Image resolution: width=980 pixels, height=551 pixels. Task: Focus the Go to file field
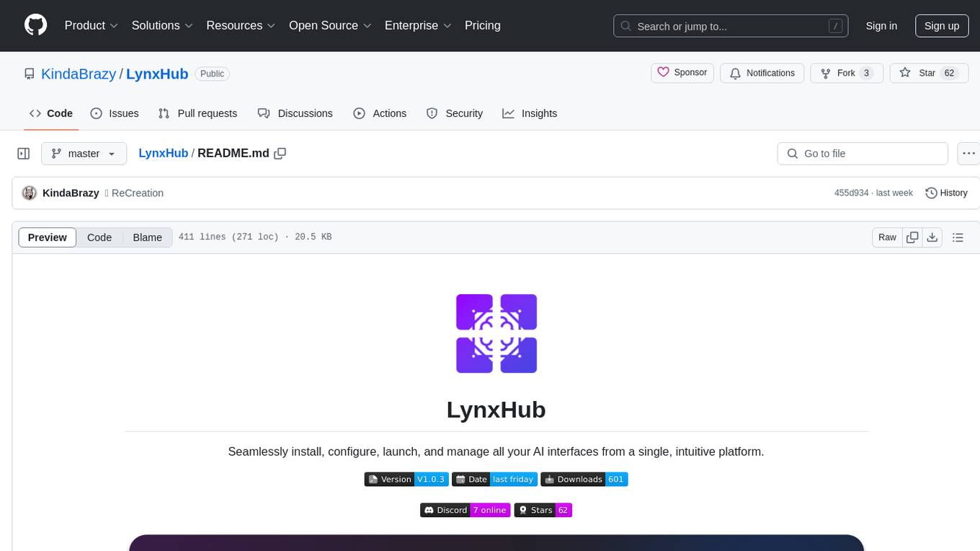coord(863,154)
